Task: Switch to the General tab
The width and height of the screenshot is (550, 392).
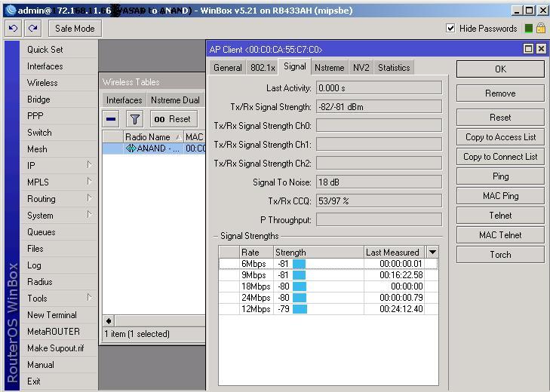Action: pyautogui.click(x=228, y=68)
